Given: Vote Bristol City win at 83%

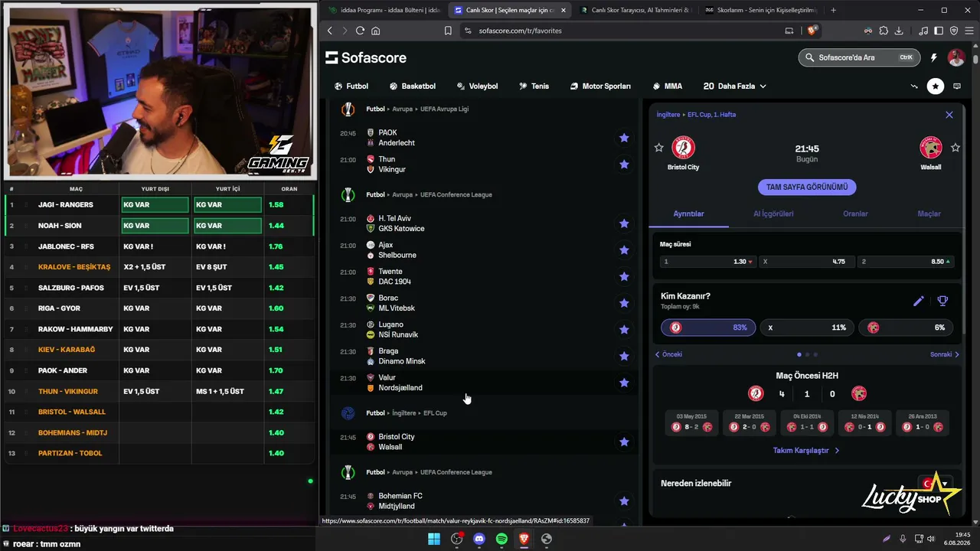Looking at the screenshot, I should coord(708,328).
